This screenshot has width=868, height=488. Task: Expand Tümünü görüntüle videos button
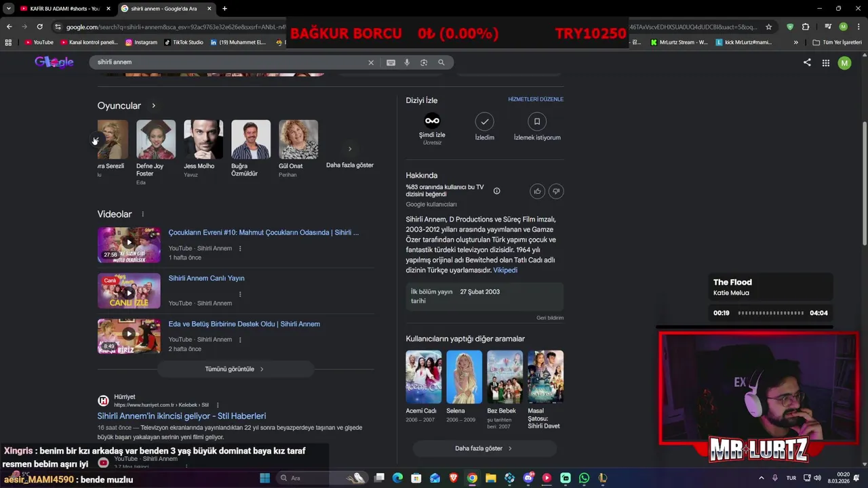click(235, 369)
